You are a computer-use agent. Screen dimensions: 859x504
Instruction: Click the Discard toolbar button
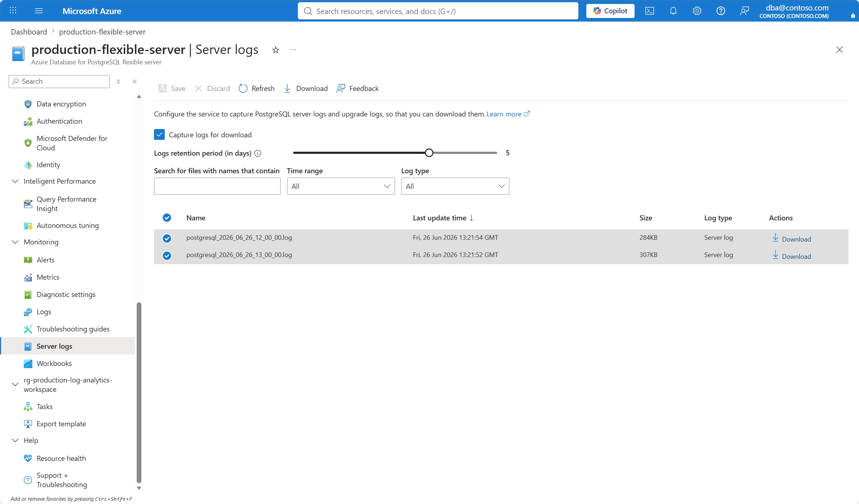(212, 88)
